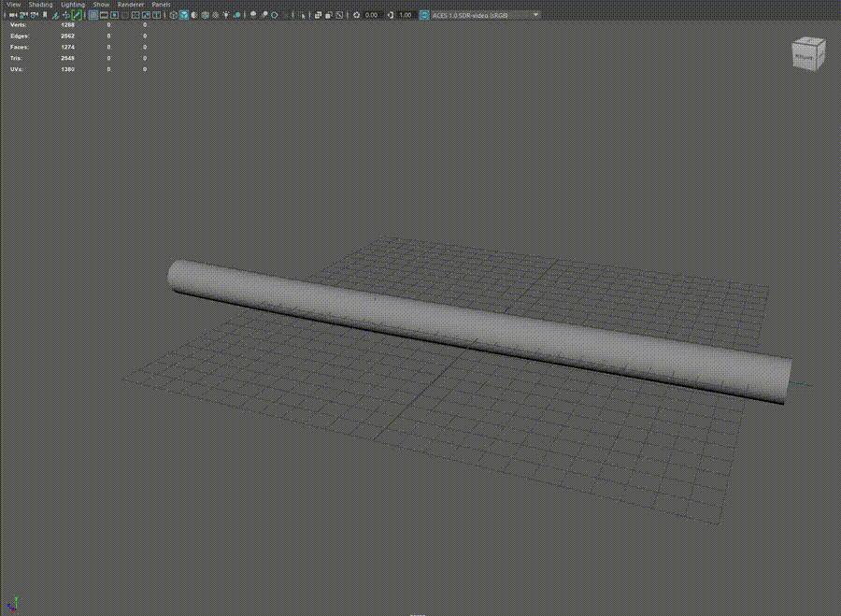Click the UVs count 1380 in the HUD
This screenshot has height=616, width=841.
click(67, 69)
